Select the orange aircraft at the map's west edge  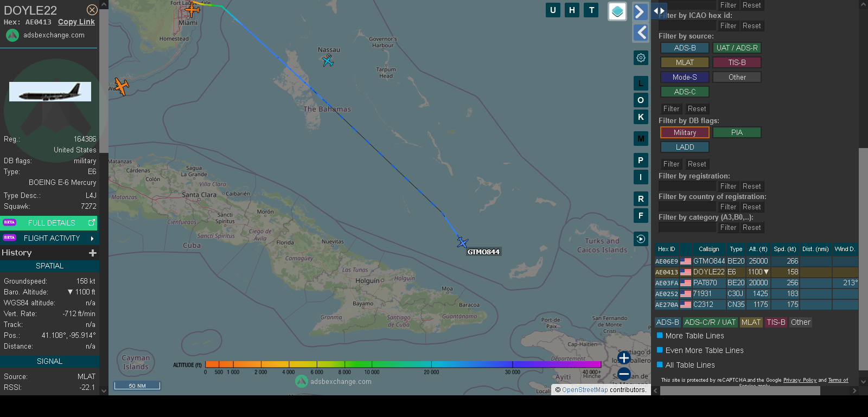122,86
